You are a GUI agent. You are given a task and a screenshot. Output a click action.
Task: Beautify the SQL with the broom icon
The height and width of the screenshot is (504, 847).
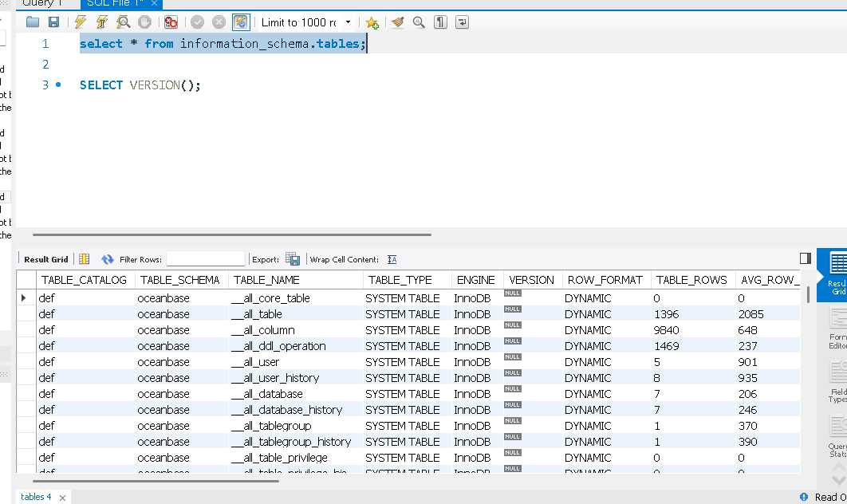pyautogui.click(x=397, y=22)
